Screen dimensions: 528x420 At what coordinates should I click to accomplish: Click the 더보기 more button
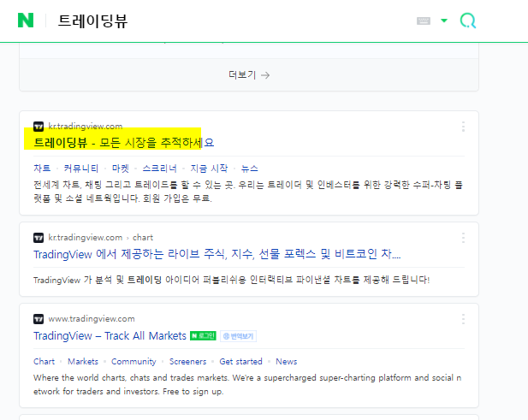point(249,74)
